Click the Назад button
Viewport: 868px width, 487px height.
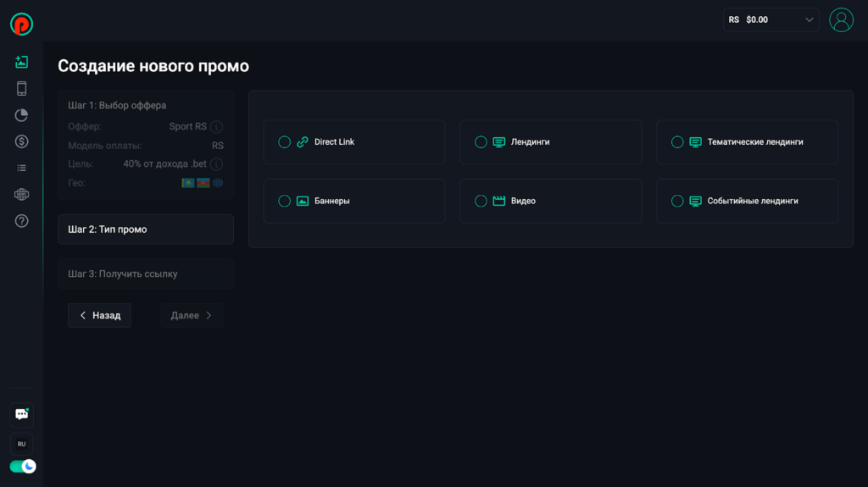click(x=100, y=315)
